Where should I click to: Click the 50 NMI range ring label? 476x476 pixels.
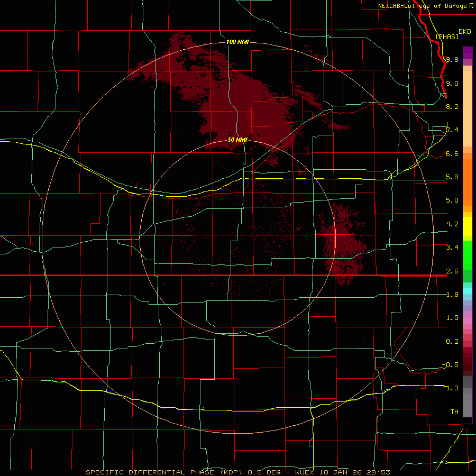237,140
